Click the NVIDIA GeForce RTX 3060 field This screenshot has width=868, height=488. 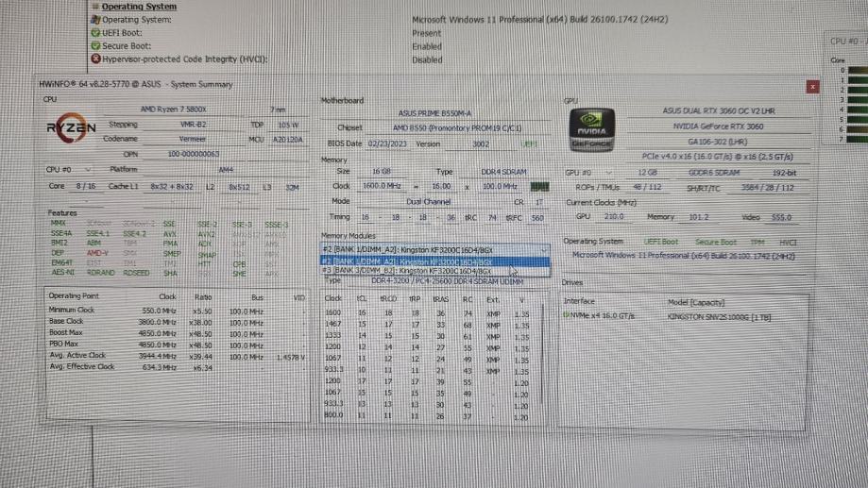[718, 126]
